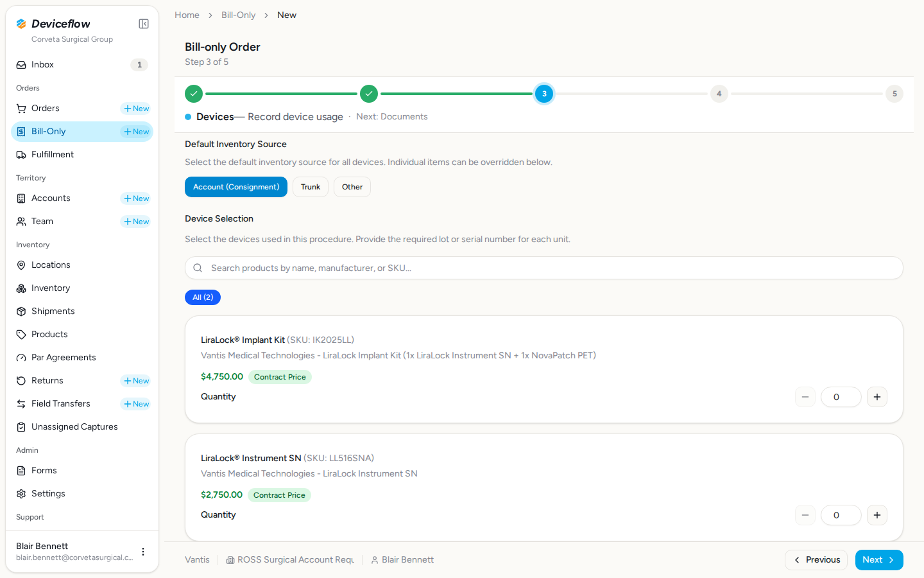This screenshot has height=578, width=924.
Task: Click Bill-Only breadcrumb link
Action: click(x=238, y=15)
